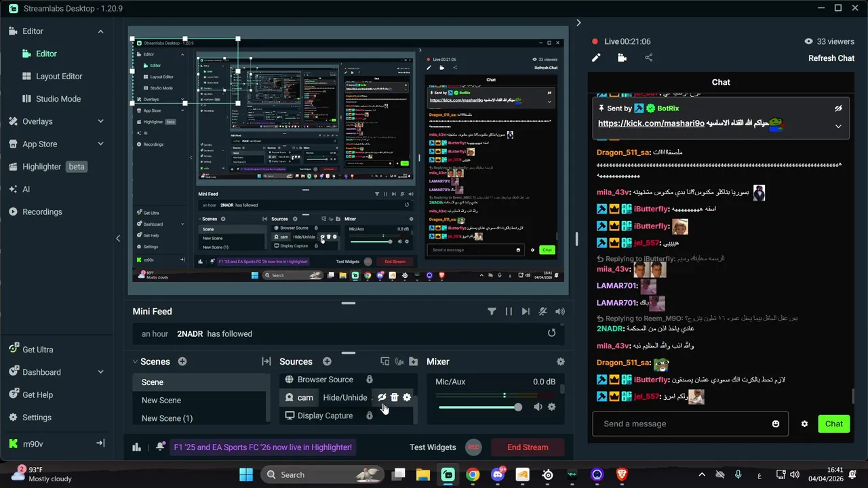868x488 pixels.
Task: Click End Stream
Action: (528, 447)
